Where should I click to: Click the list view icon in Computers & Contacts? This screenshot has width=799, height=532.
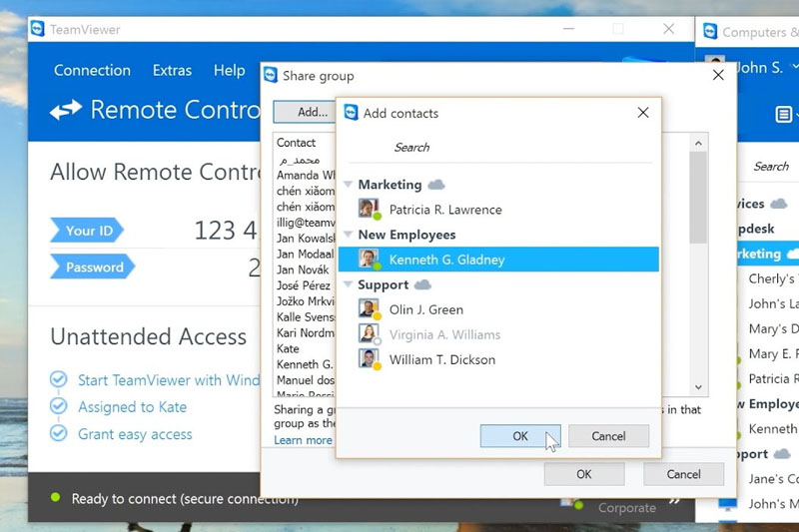click(x=783, y=114)
